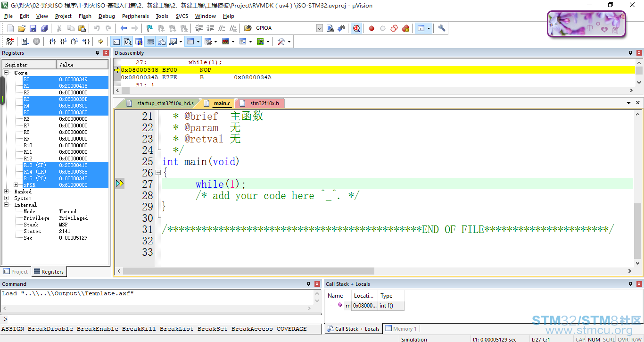Insert a bookmark using the flag icon
The width and height of the screenshot is (644, 342).
click(149, 28)
